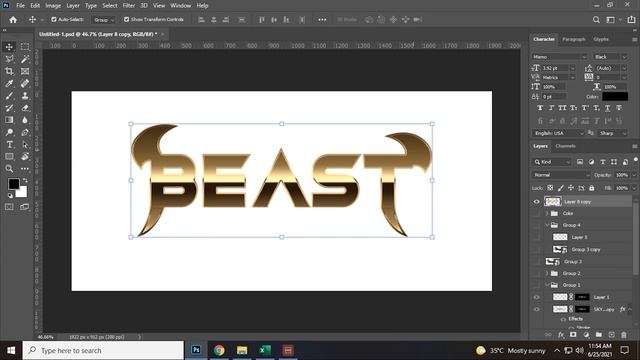640x360 pixels.
Task: Select the Dodge tool
Action: [x=9, y=132]
